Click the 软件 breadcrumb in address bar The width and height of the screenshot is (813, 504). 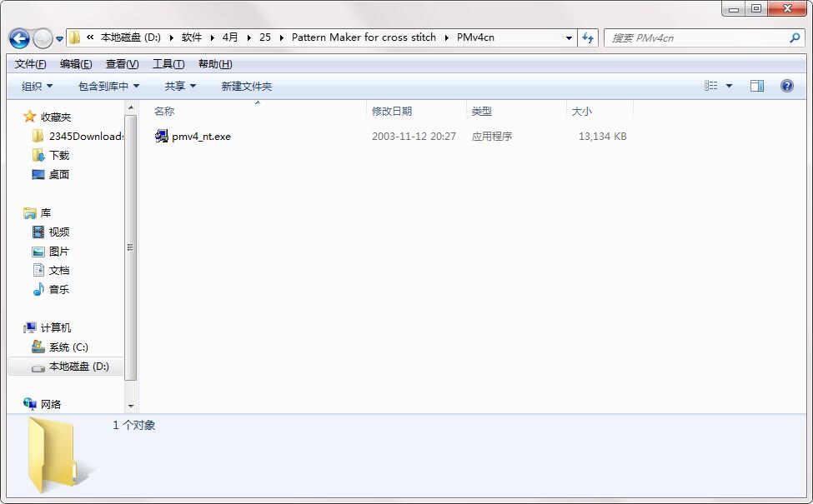pyautogui.click(x=192, y=37)
